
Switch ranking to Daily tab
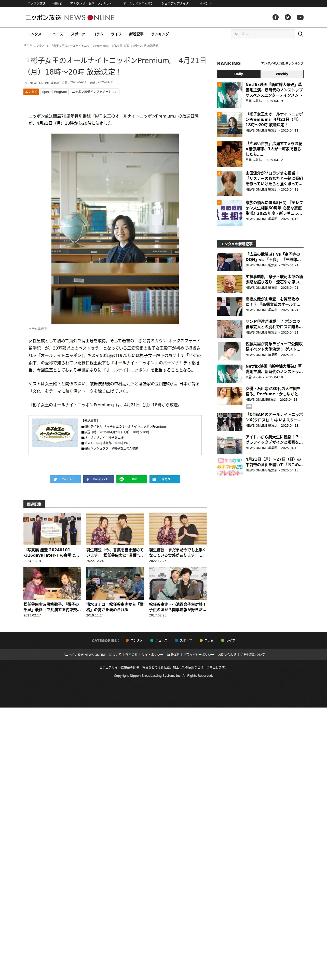(x=238, y=74)
